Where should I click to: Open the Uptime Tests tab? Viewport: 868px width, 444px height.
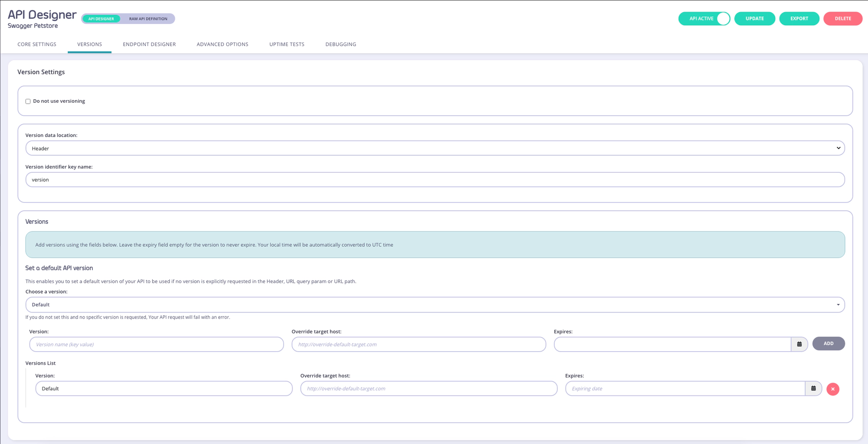tap(286, 44)
